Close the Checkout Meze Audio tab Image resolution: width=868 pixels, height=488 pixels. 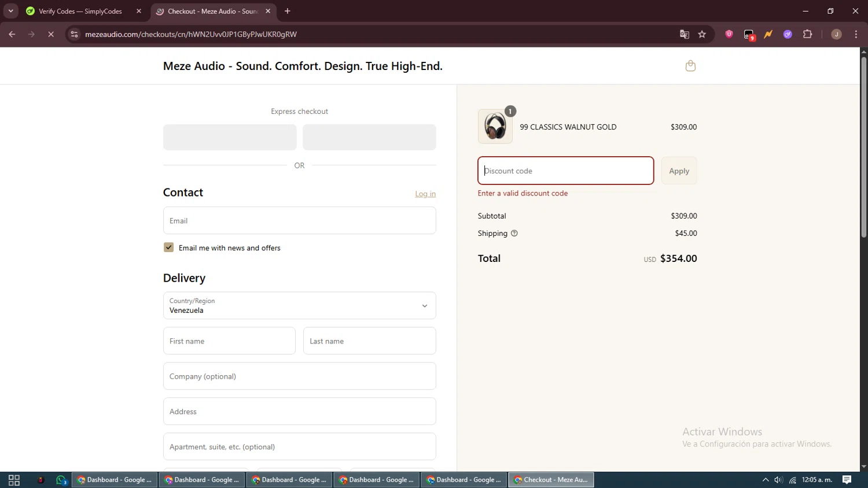click(268, 11)
